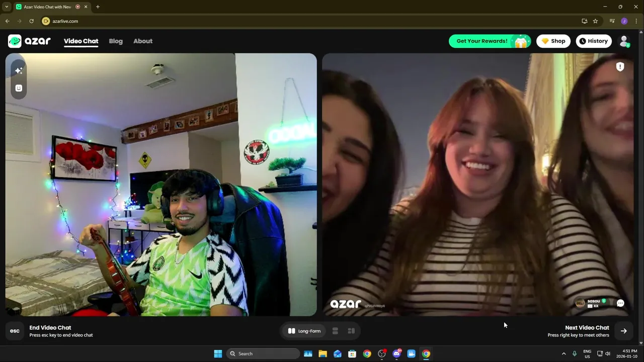View sasou's profile badge
The width and height of the screenshot is (644, 362).
click(592, 303)
